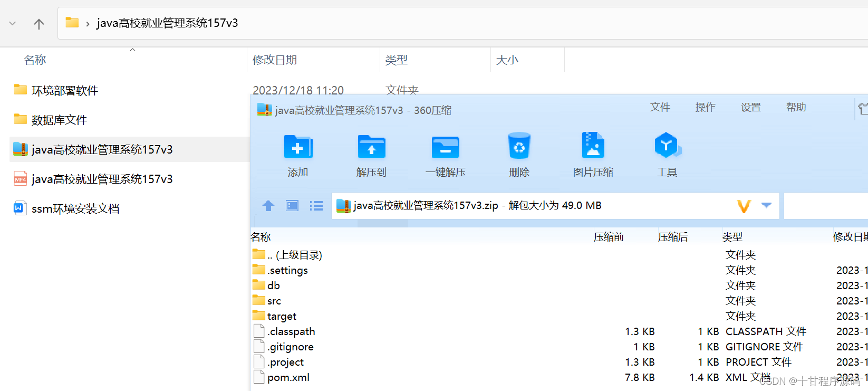The width and height of the screenshot is (868, 391).
Task: Click the 2023/12/18 11:20 date cell
Action: tap(298, 90)
